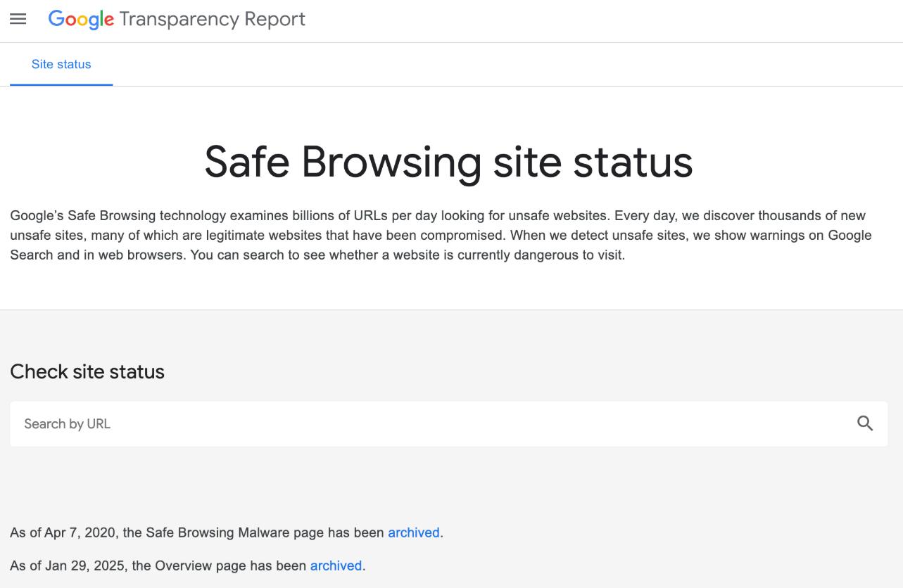Open the navigation drawer with the three-line icon

(x=18, y=19)
